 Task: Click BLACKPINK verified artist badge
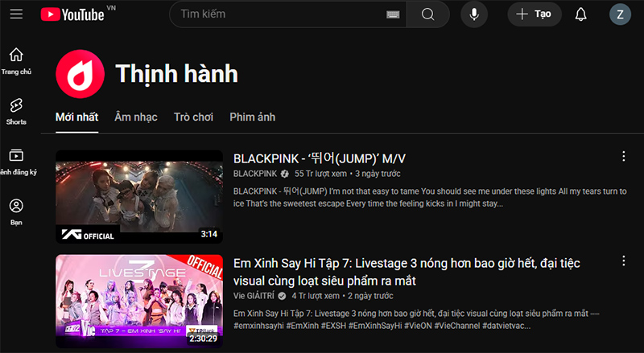[285, 174]
